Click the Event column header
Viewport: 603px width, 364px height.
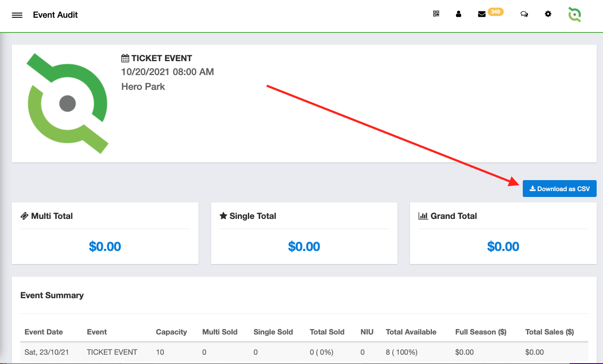click(97, 332)
